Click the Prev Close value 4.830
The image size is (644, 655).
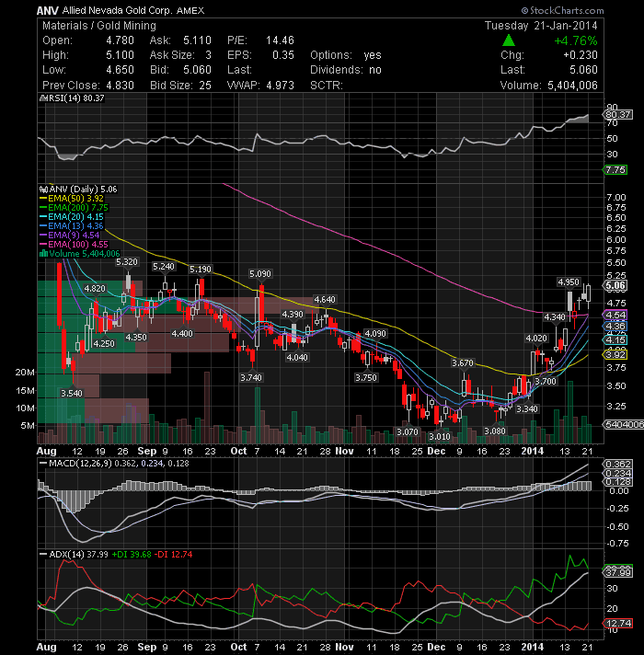(120, 86)
